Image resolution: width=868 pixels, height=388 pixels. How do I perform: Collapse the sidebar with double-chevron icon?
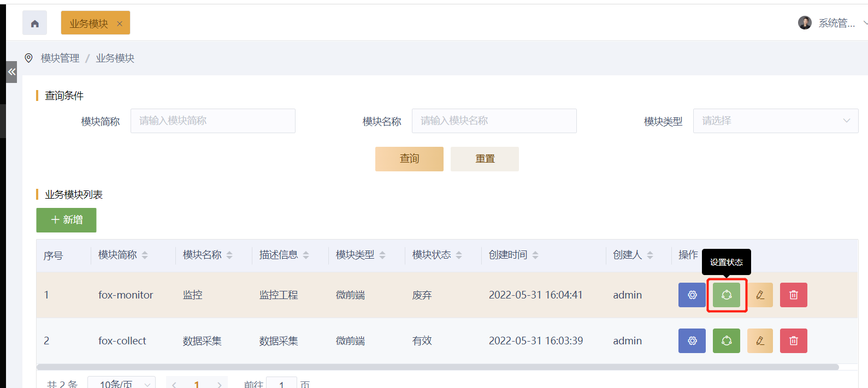[x=11, y=72]
